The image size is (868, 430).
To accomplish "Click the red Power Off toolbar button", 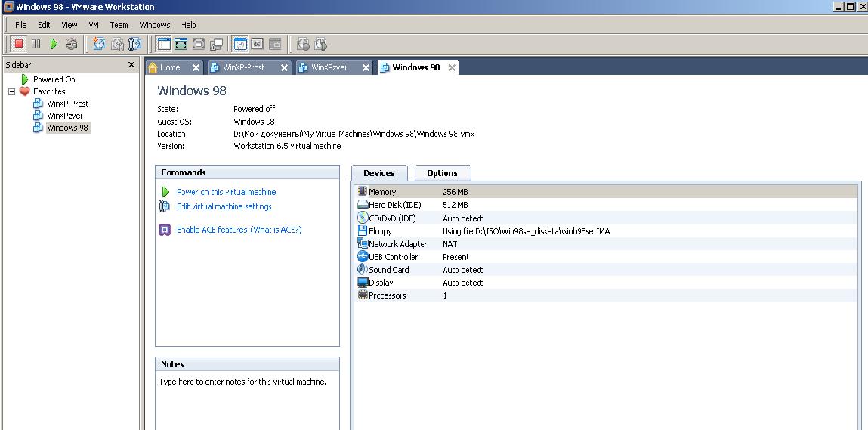I will [19, 44].
